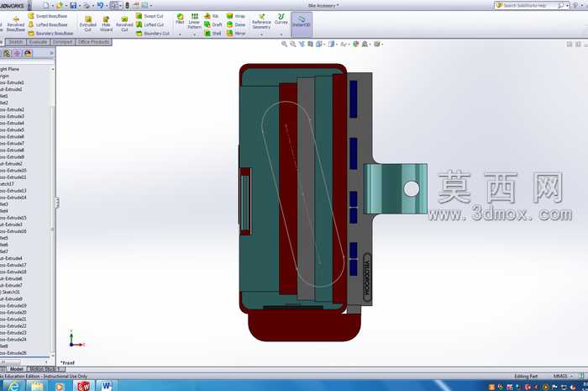Select the Model tab at bottom
Viewport: 588px width, 391px height.
tap(17, 369)
